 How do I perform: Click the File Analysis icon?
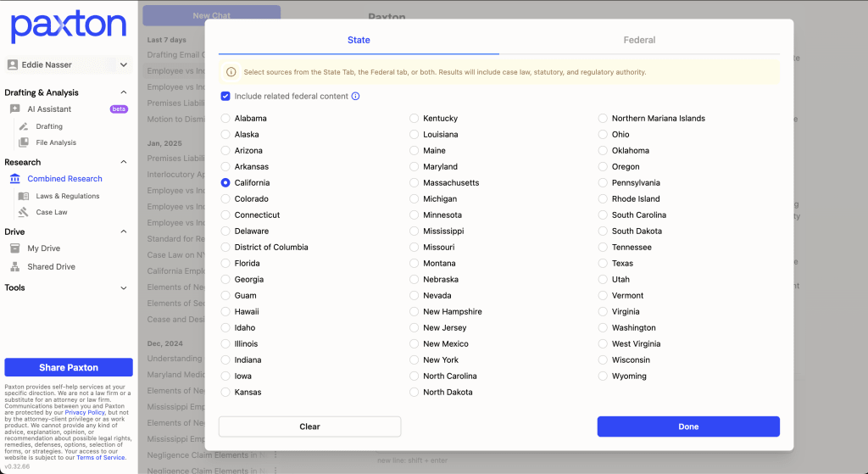point(24,142)
